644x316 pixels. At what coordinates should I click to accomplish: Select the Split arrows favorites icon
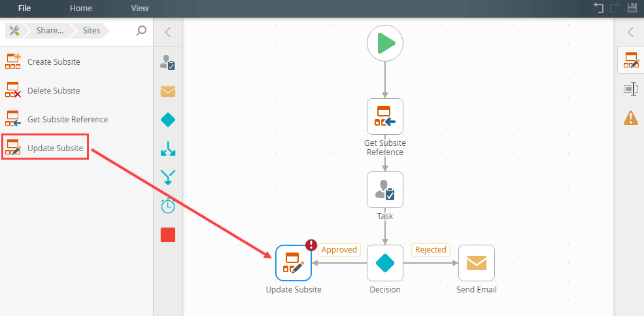click(167, 149)
